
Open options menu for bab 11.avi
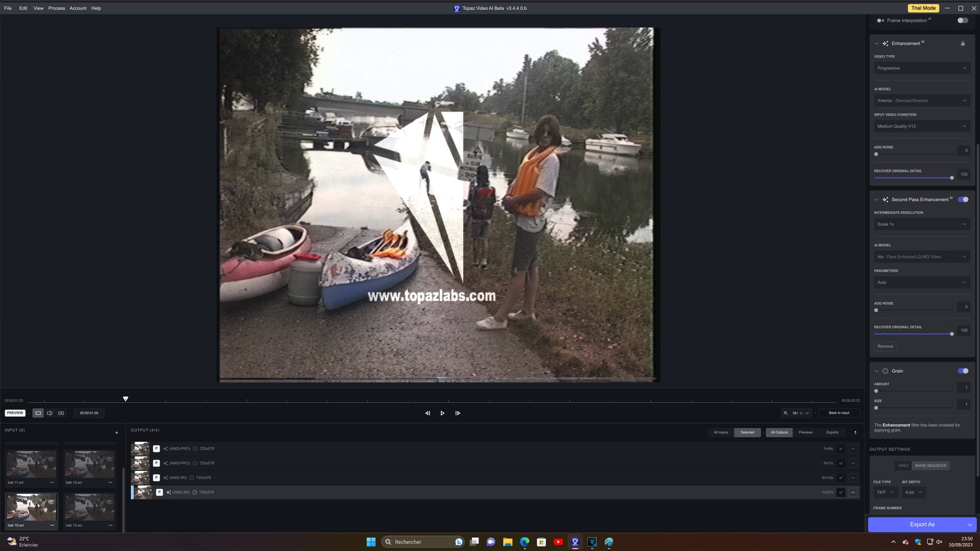[x=52, y=482]
